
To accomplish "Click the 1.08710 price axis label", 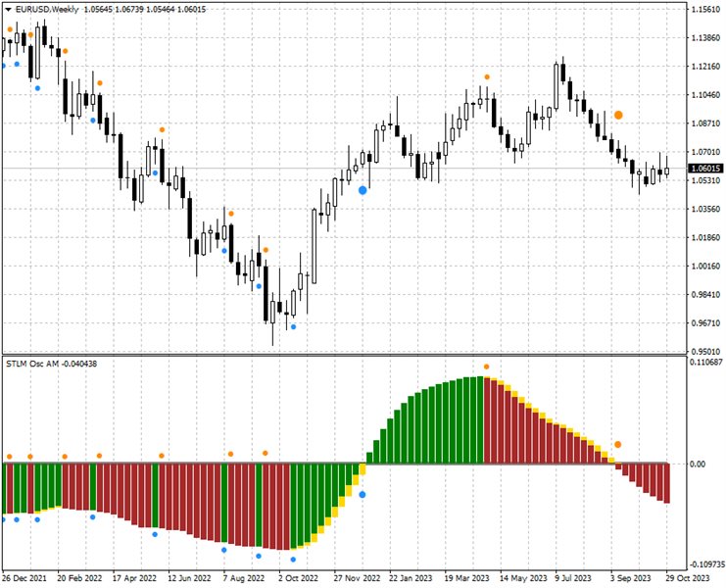I will pos(705,123).
